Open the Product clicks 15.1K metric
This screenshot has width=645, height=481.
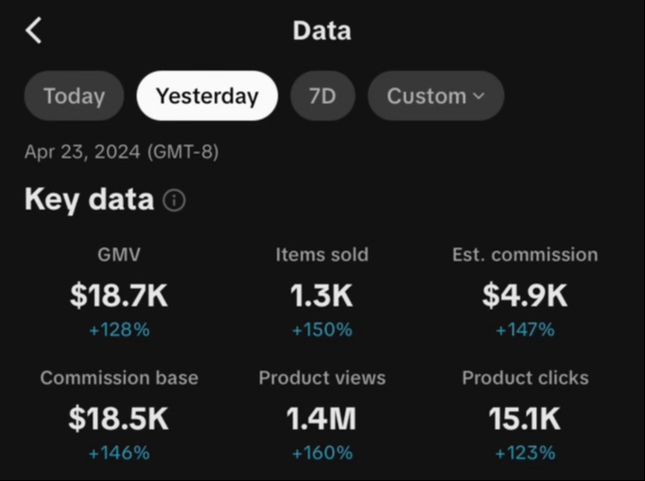coord(525,418)
